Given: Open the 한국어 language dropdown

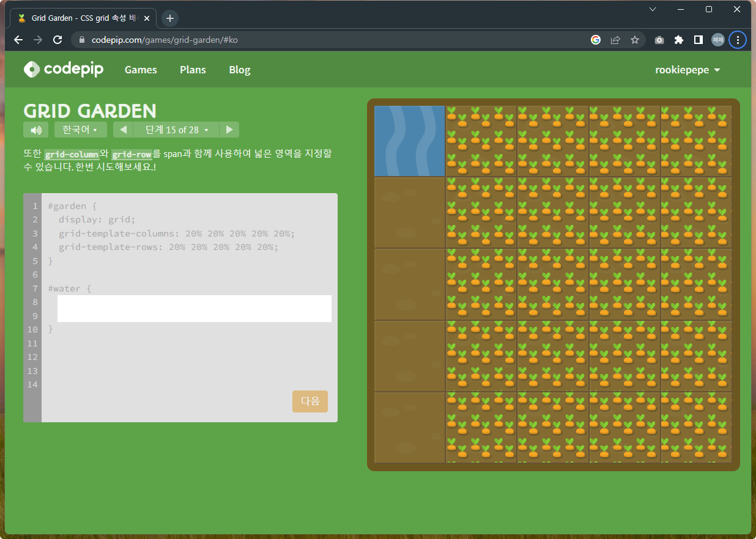Looking at the screenshot, I should tap(80, 130).
